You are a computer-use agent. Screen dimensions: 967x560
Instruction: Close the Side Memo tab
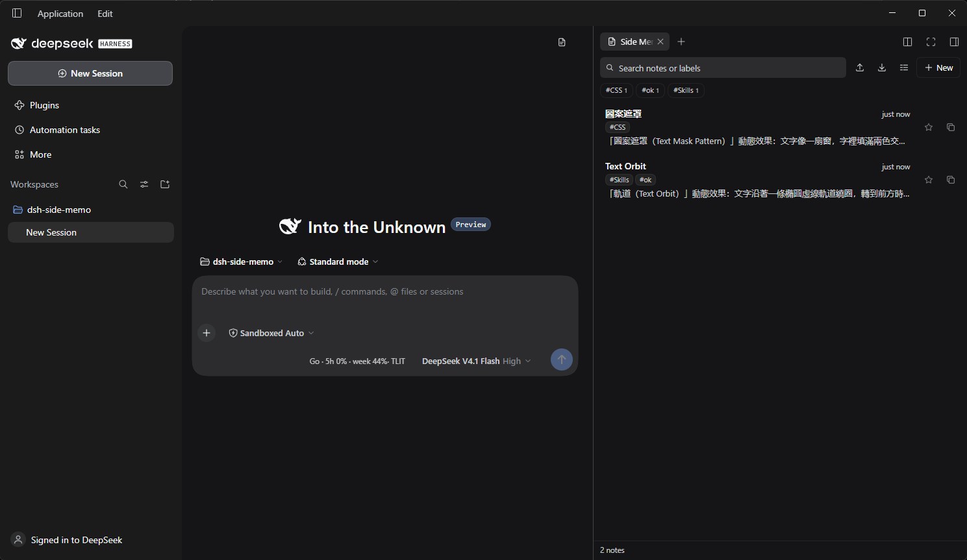pos(660,42)
